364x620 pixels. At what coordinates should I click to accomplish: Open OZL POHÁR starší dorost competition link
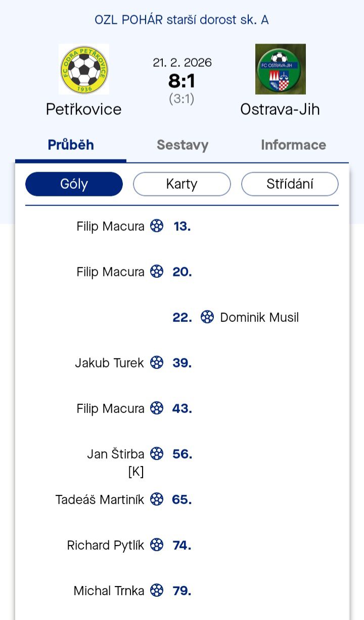pyautogui.click(x=181, y=20)
